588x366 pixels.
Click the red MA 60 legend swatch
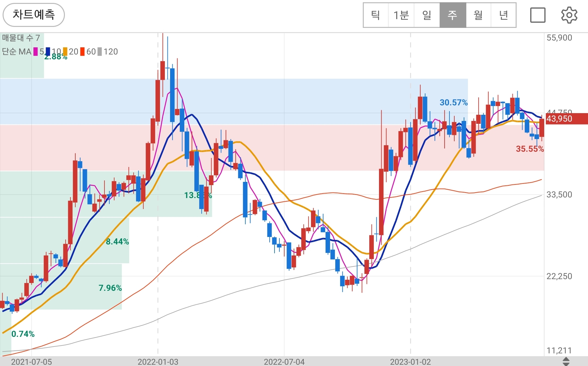pos(82,52)
